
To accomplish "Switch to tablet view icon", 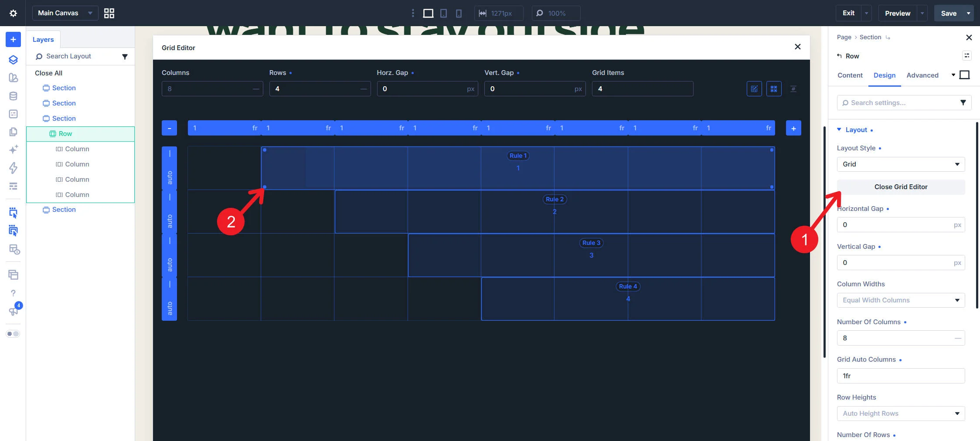I will click(x=443, y=14).
